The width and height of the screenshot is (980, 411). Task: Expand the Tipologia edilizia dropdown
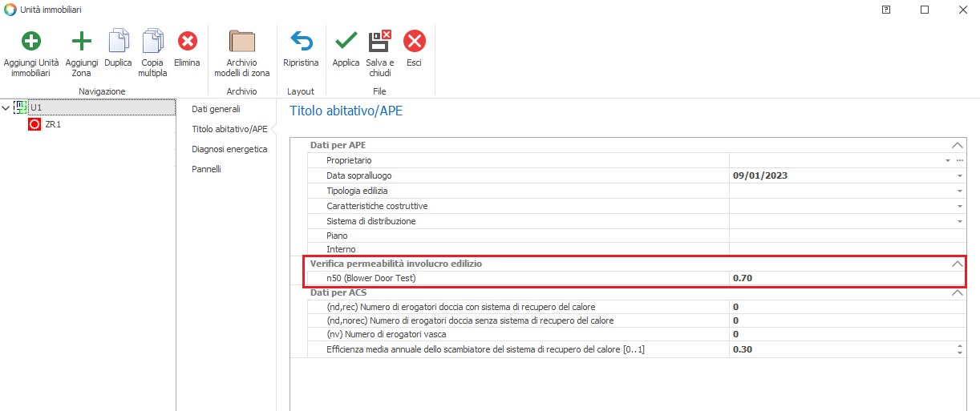coord(959,191)
